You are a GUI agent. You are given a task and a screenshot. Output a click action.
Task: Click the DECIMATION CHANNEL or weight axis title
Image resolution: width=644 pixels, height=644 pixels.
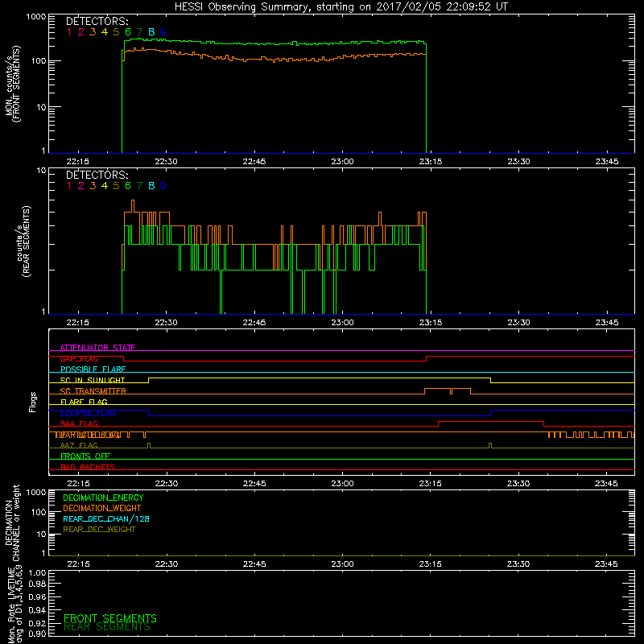(x=12, y=522)
